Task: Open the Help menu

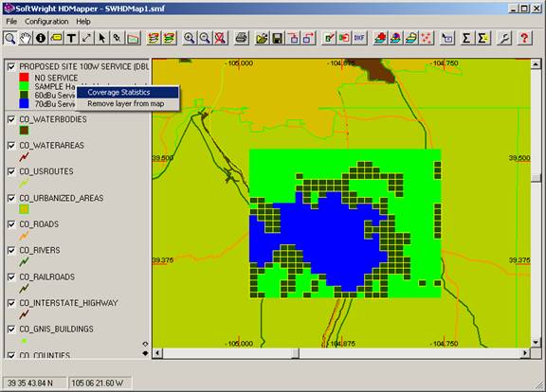Action: tap(83, 21)
